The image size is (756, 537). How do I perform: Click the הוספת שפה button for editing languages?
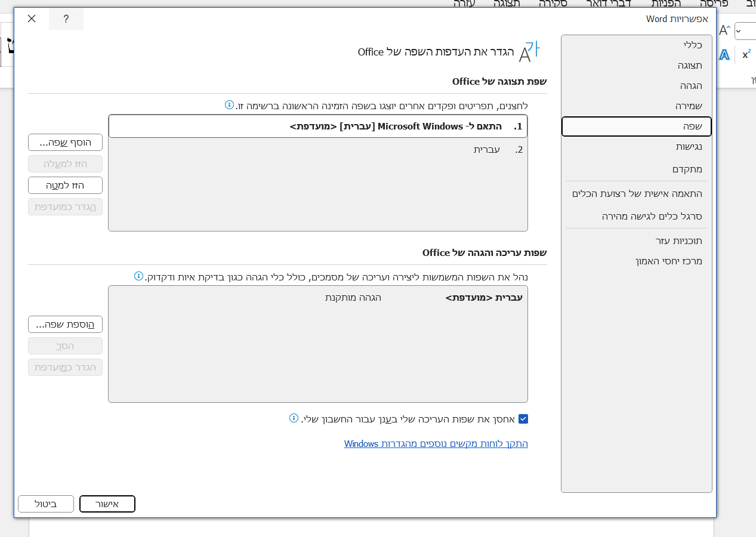coord(66,325)
